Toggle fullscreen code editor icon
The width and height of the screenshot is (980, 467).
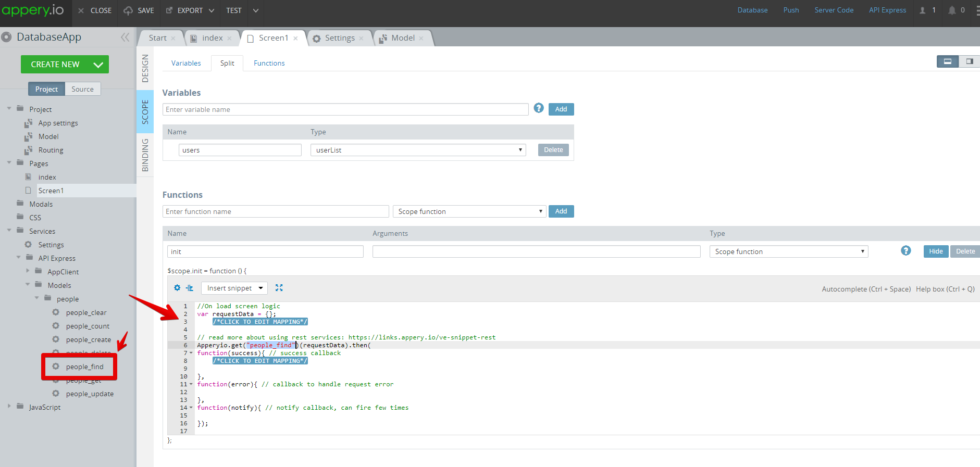(x=279, y=288)
